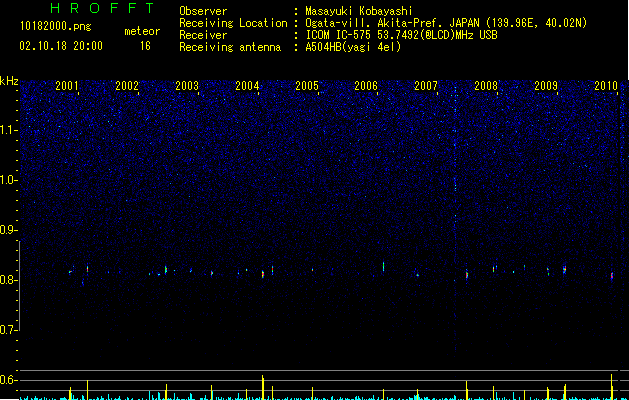Viewport: 629px width, 400px height.
Task: Click the 2006 time marker
Action: [x=366, y=85]
